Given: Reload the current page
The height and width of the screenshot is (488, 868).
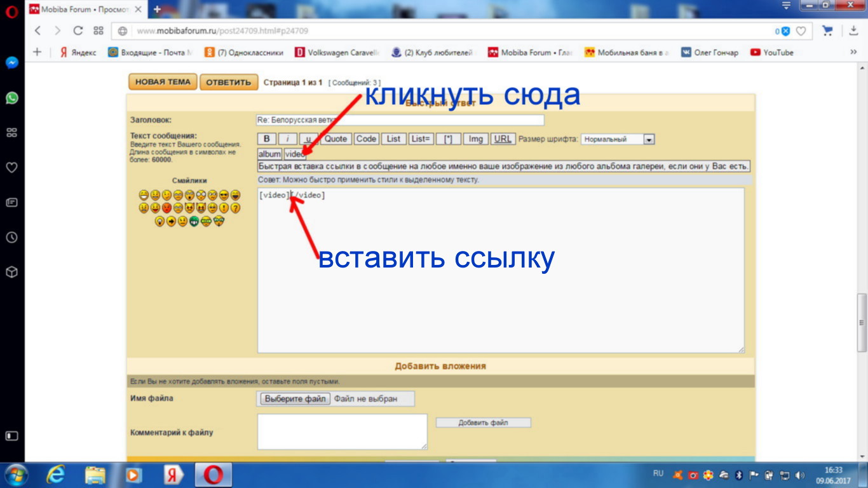Looking at the screenshot, I should coord(78,30).
